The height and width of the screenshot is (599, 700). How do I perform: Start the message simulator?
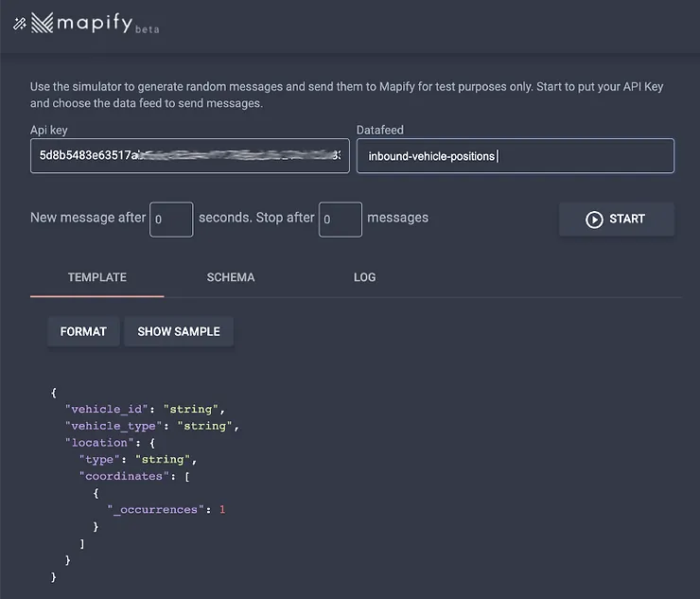[x=617, y=219]
